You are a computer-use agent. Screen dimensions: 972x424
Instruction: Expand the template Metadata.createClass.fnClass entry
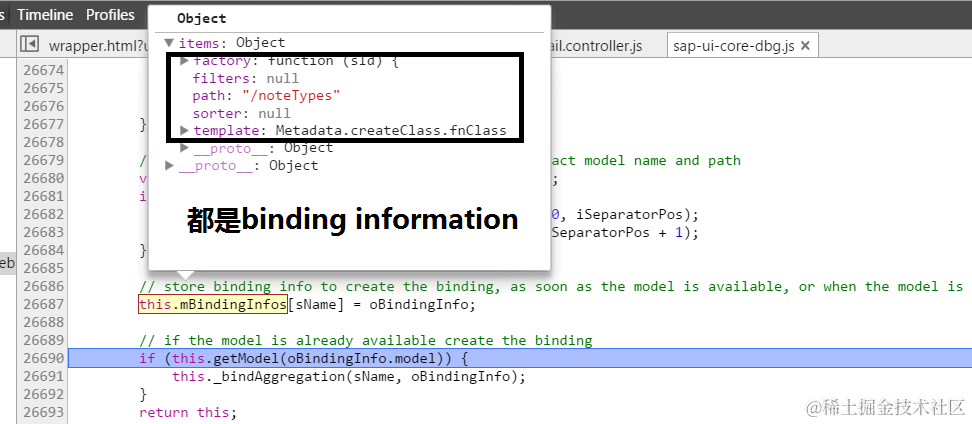[x=184, y=131]
